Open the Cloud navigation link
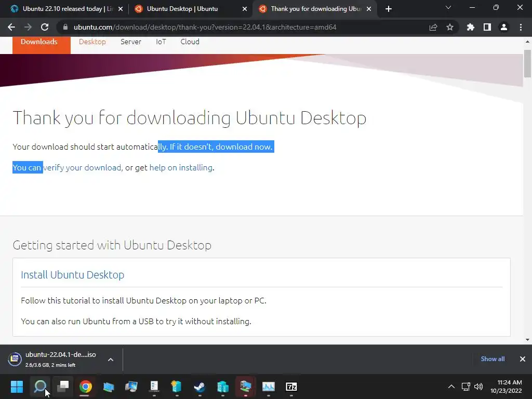Image resolution: width=532 pixels, height=399 pixels. (190, 42)
